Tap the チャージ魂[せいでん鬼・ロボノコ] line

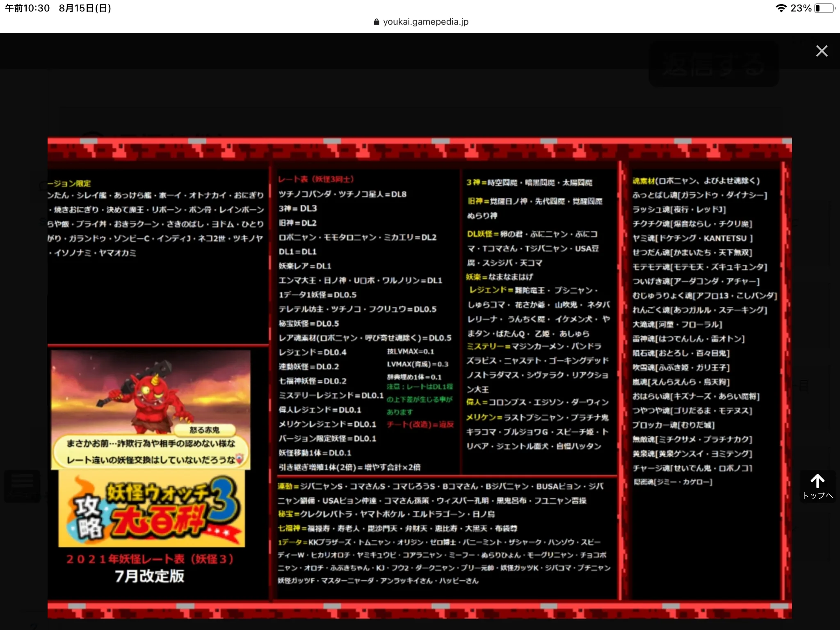coord(692,468)
